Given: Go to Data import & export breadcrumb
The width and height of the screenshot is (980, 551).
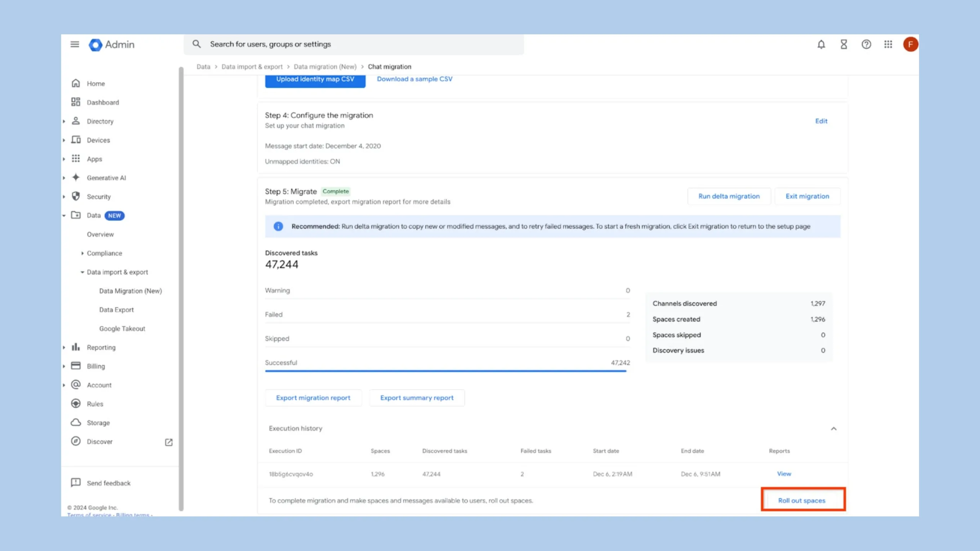Looking at the screenshot, I should tap(252, 67).
